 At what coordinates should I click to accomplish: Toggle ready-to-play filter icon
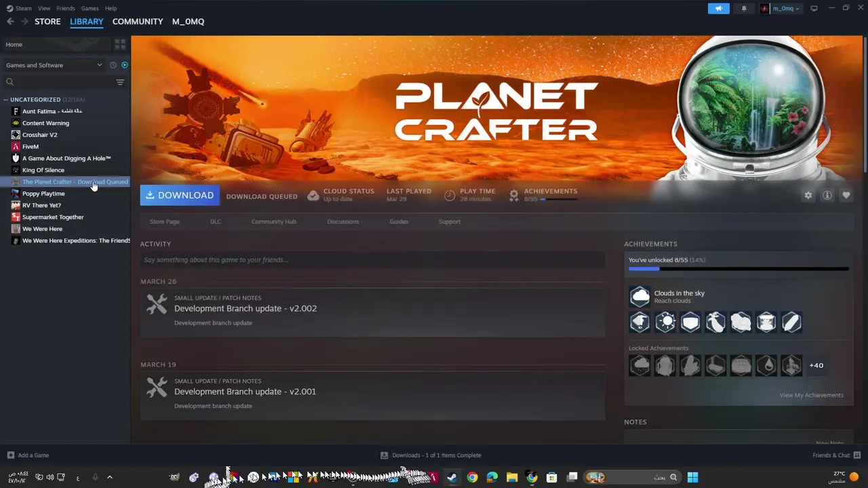click(124, 65)
